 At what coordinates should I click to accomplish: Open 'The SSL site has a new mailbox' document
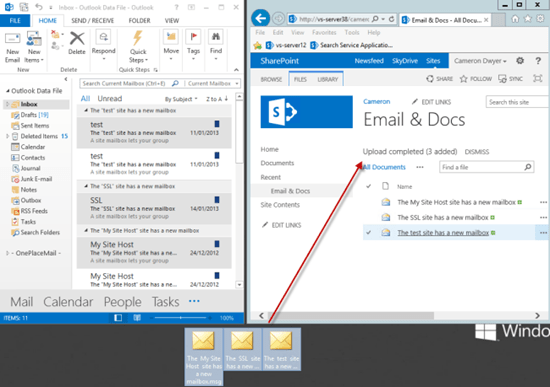coord(443,218)
